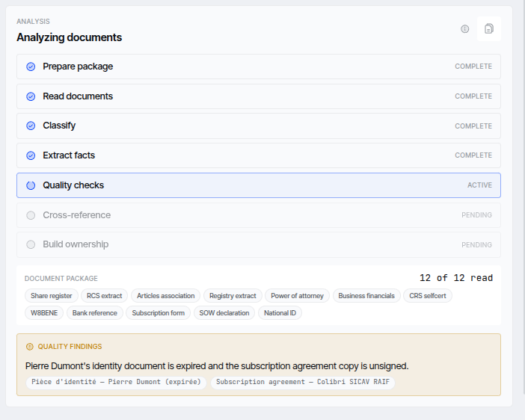Select the Build ownership pending step
Screen dimensions: 525x420
coord(259,244)
